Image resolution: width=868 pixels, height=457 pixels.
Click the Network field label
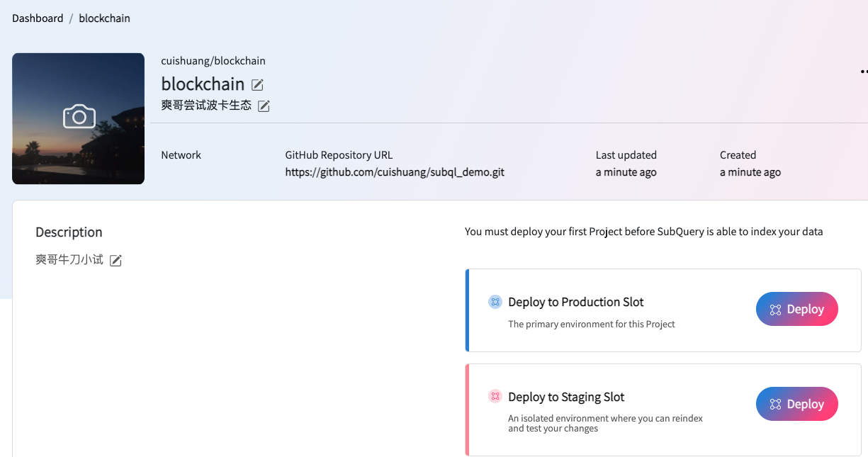pos(181,155)
